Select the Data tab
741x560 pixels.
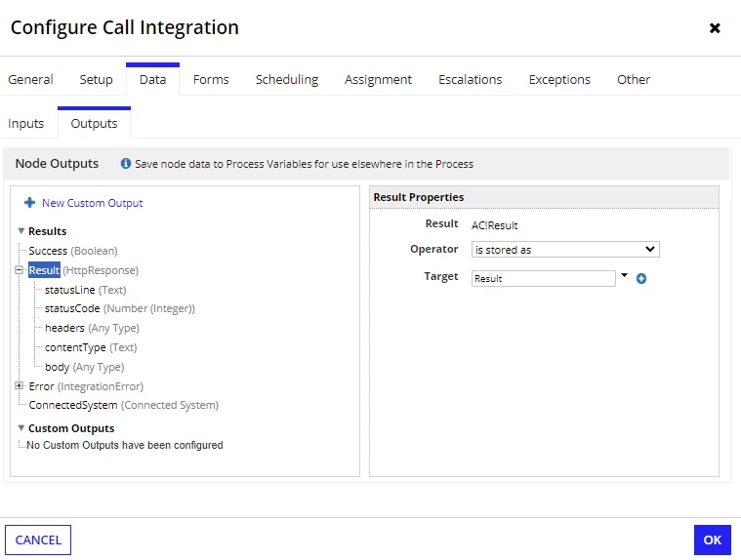(152, 79)
